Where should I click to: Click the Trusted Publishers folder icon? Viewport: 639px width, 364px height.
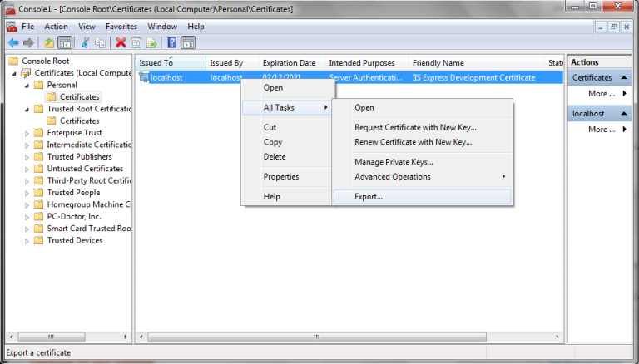pos(39,157)
